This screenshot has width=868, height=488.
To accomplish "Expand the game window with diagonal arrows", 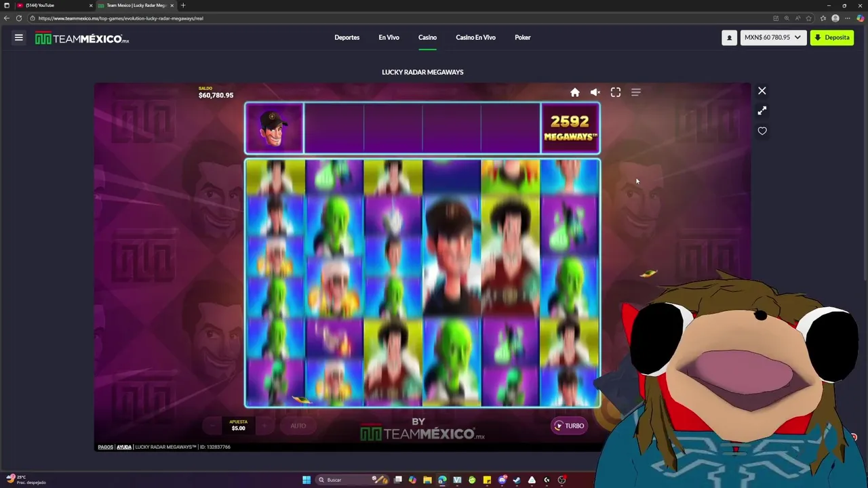I will pos(762,110).
